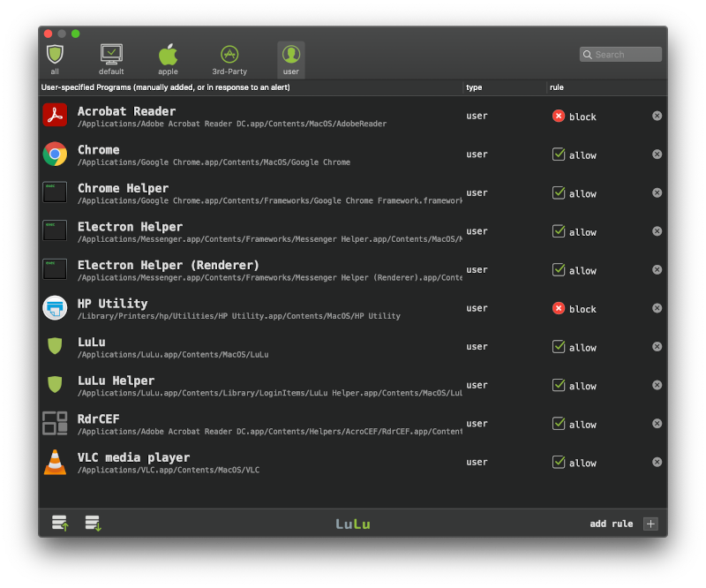Click the user type cell for Chrome
Image resolution: width=706 pixels, height=588 pixels.
(477, 155)
